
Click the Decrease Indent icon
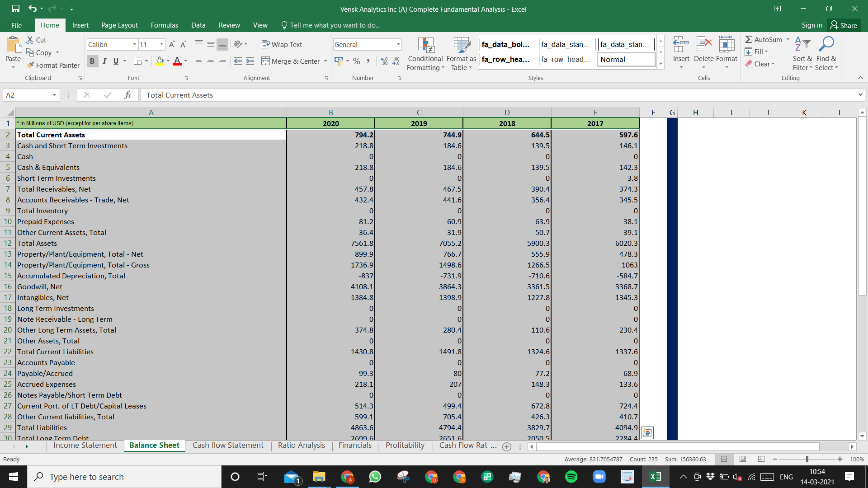[x=238, y=61]
